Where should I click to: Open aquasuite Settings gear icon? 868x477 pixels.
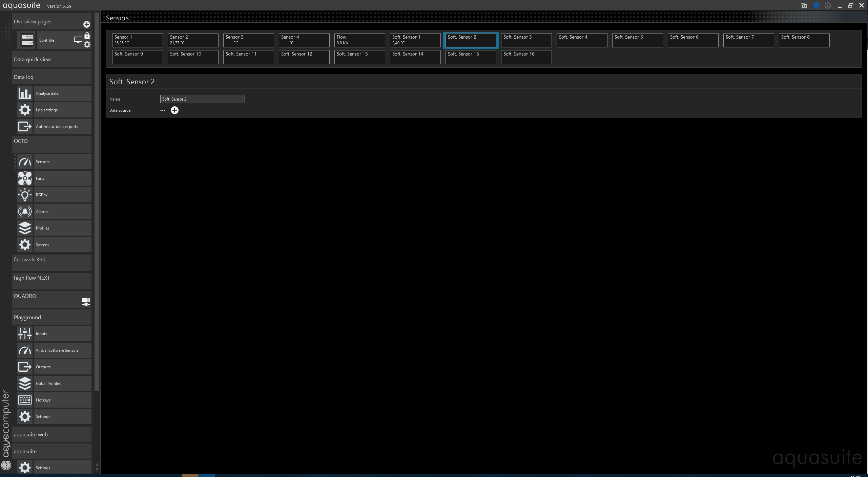point(25,468)
